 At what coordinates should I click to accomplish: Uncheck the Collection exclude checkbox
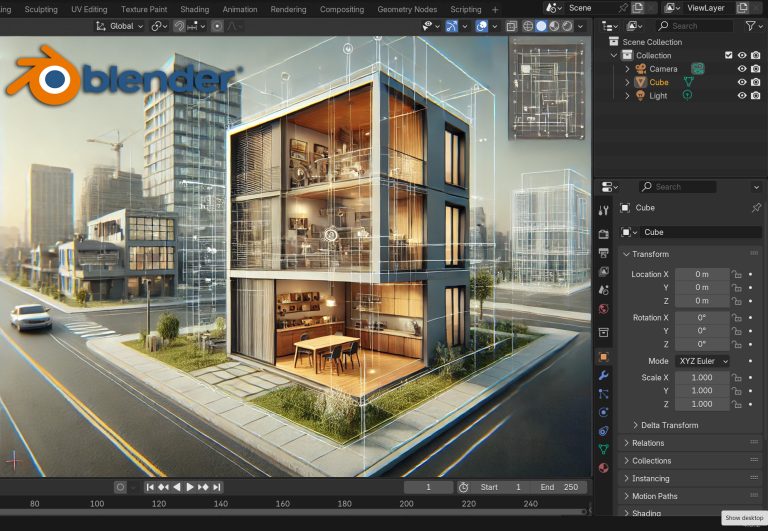728,55
